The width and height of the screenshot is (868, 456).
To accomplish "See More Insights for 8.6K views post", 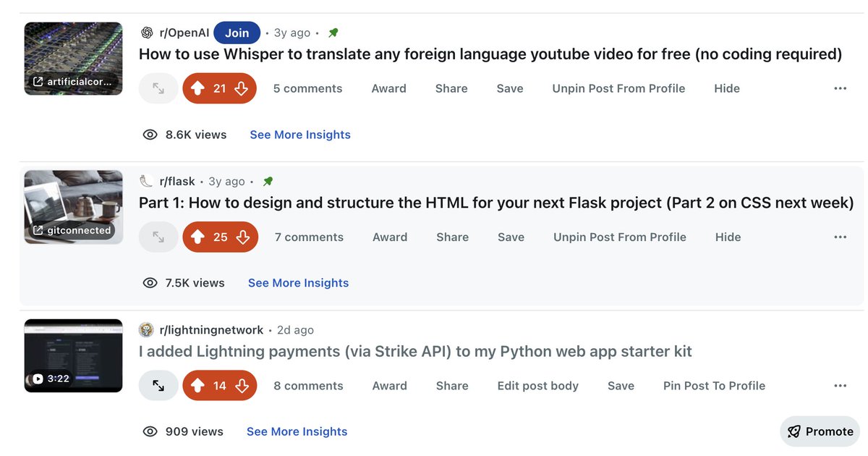I will point(300,135).
